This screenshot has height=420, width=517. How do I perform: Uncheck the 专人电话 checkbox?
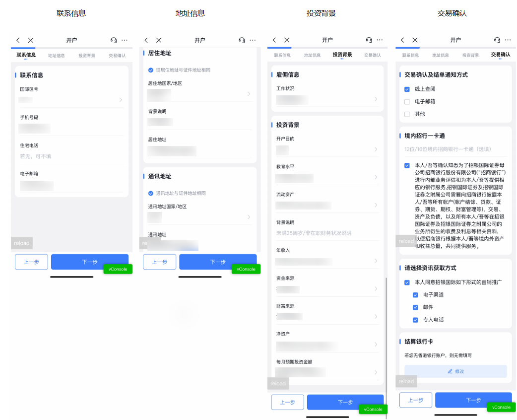tap(416, 320)
